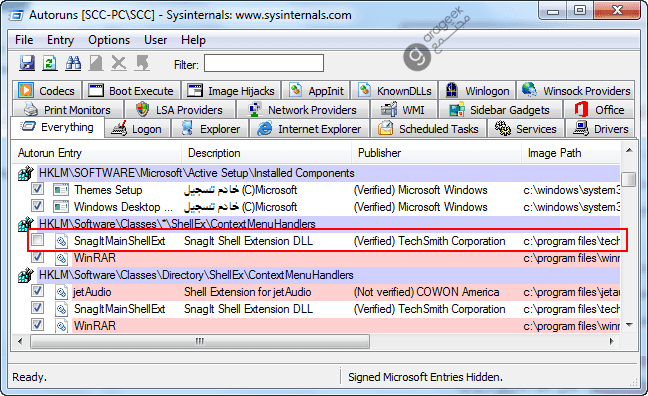The height and width of the screenshot is (396, 648).
Task: Click the scroll down arrow of list
Action: (629, 325)
